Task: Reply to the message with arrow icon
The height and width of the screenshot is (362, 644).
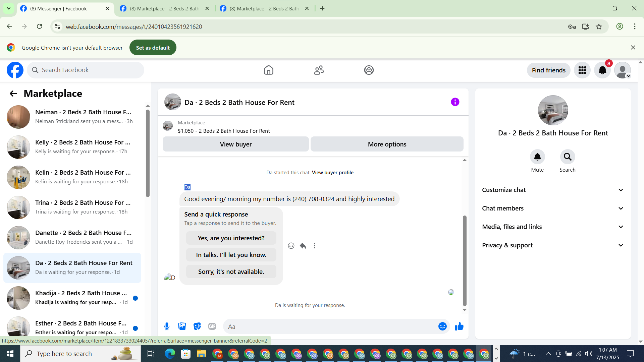Action: (303, 246)
